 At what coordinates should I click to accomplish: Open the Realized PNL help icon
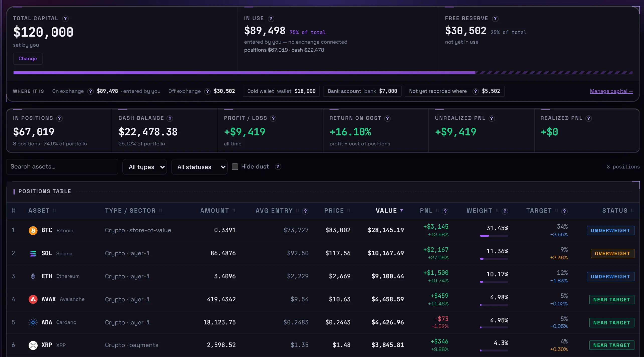(589, 118)
